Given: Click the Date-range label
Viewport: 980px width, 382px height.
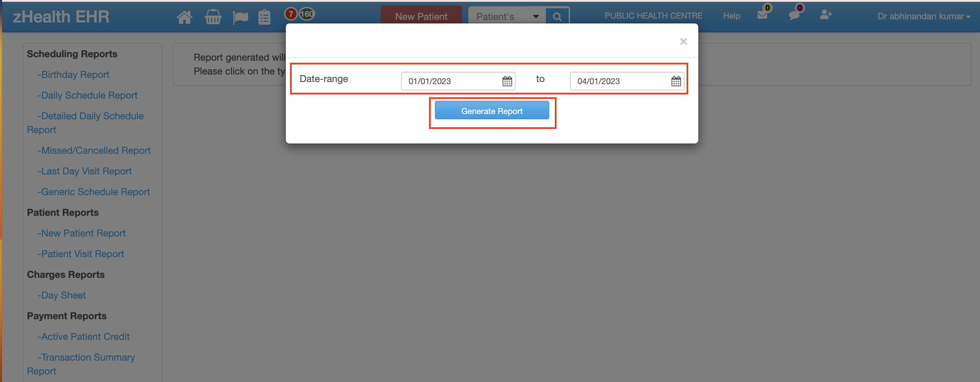Looking at the screenshot, I should (x=324, y=79).
